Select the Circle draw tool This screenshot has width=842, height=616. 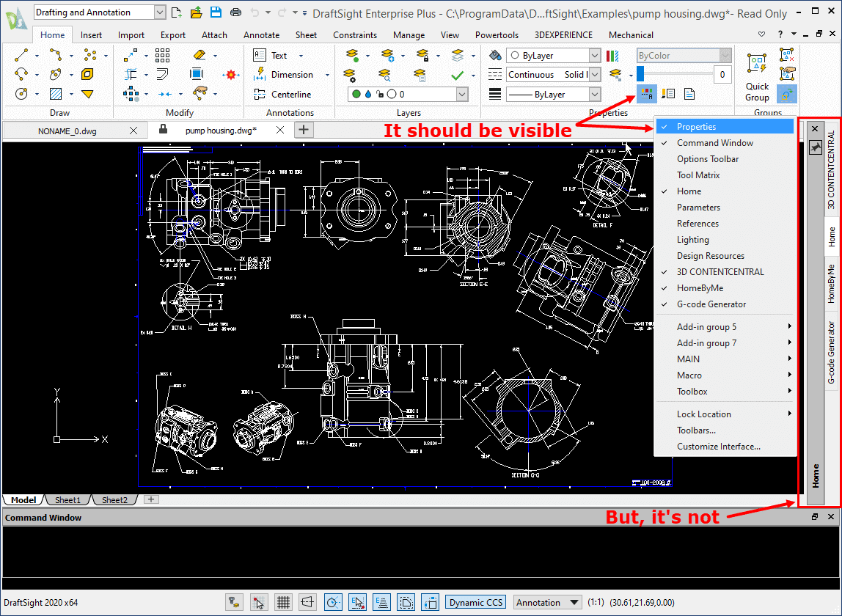21,94
